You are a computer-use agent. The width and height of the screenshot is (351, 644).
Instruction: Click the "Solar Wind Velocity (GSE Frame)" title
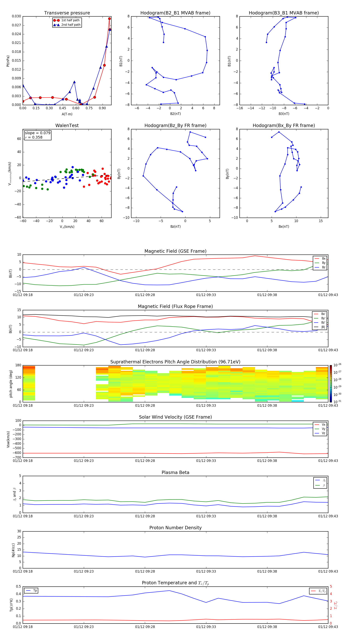tap(175, 417)
